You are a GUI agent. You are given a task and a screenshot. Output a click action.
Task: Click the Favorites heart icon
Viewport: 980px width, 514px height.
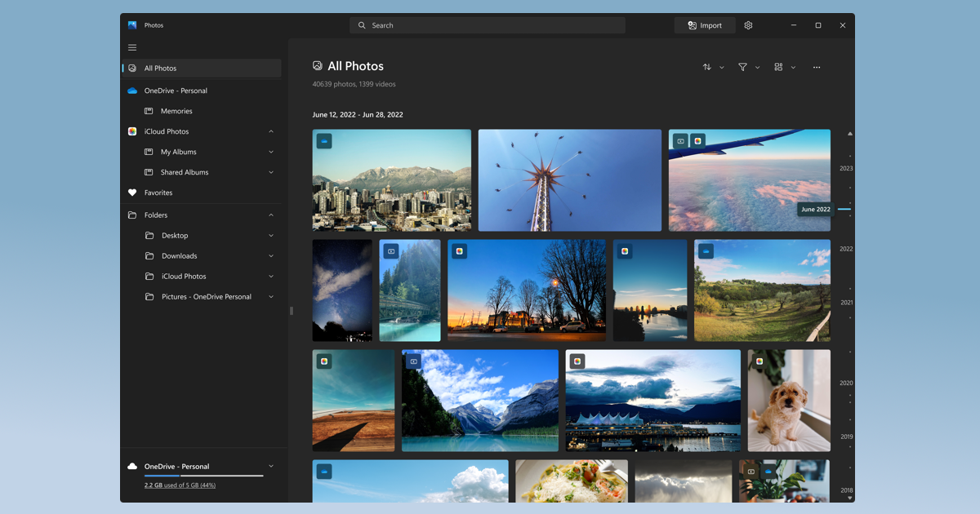coord(132,193)
